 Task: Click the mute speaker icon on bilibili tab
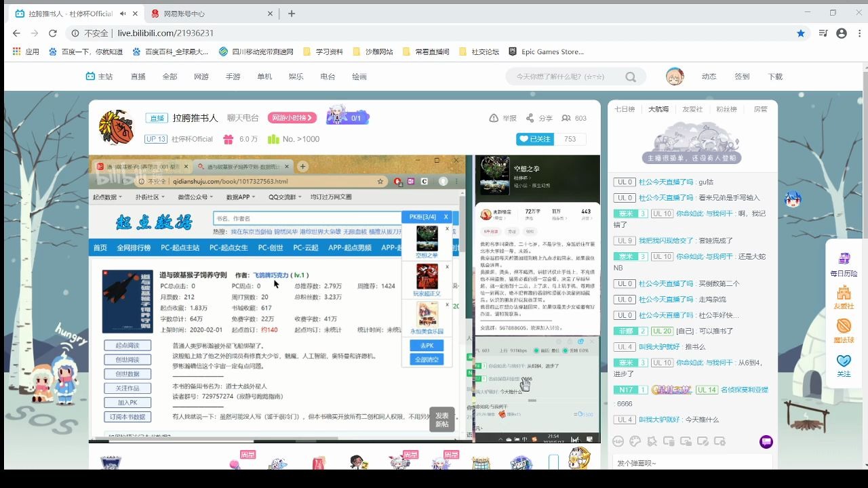pyautogui.click(x=123, y=14)
